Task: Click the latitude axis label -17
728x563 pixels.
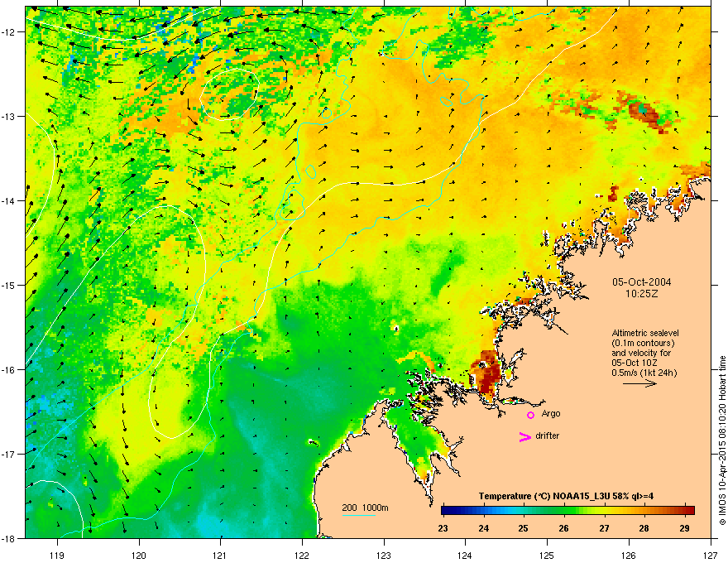Action: tap(10, 455)
